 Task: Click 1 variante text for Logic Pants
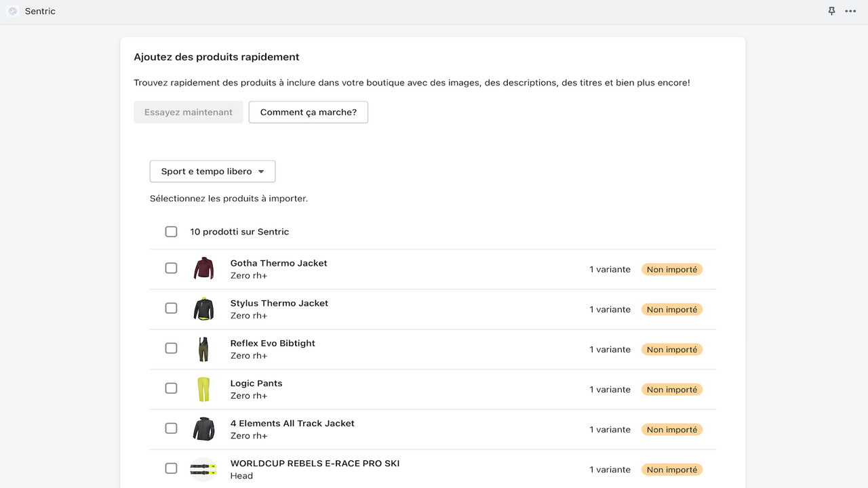coord(610,389)
